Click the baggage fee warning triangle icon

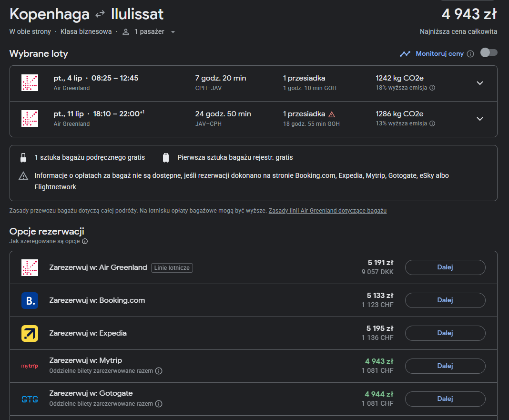point(23,176)
